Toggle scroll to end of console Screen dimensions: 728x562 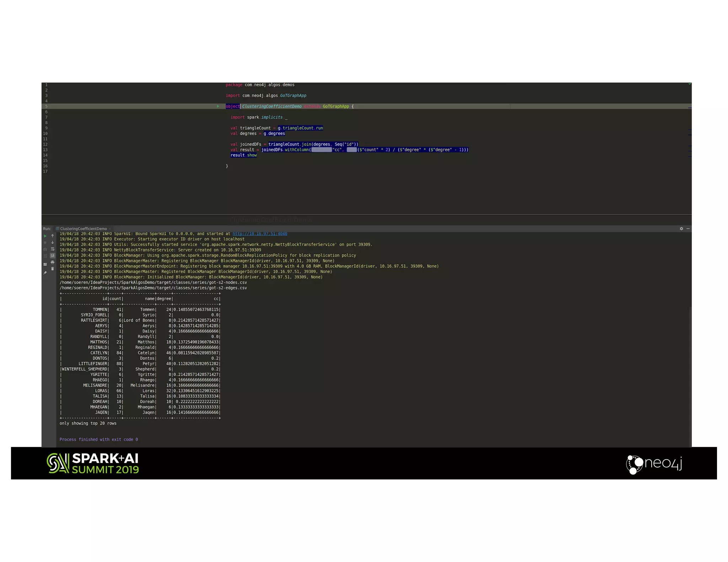point(53,255)
